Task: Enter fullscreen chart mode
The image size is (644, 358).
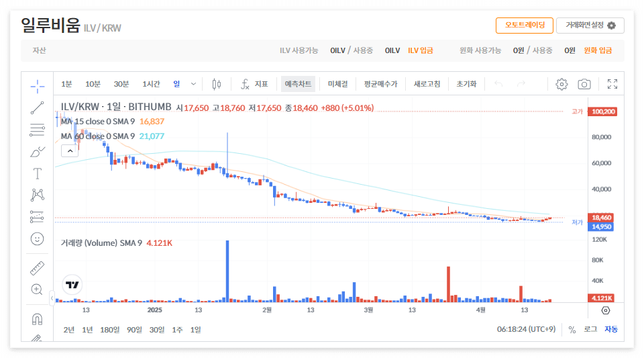Action: coord(612,84)
